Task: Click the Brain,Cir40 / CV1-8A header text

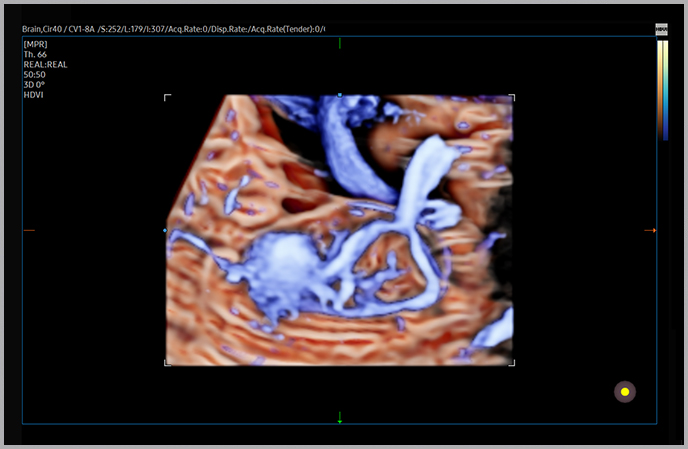Action: [x=58, y=29]
